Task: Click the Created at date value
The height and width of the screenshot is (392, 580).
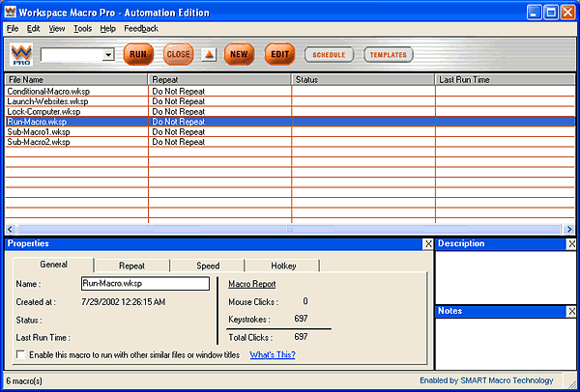Action: 123,302
